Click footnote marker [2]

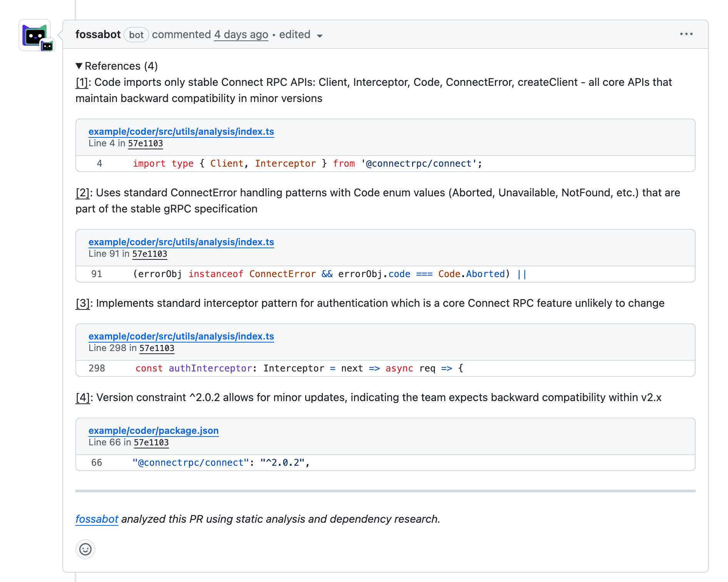tap(82, 192)
